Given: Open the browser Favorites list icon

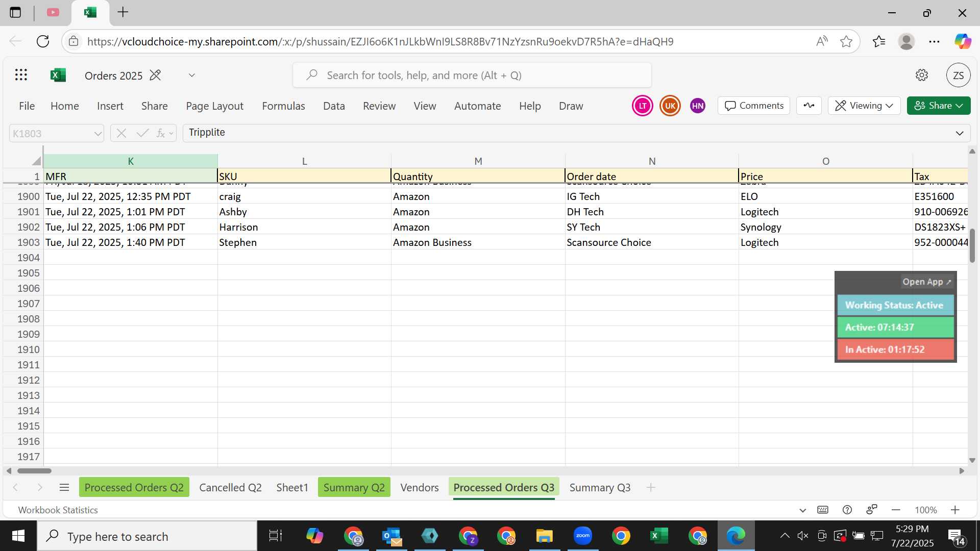Looking at the screenshot, I should (879, 41).
